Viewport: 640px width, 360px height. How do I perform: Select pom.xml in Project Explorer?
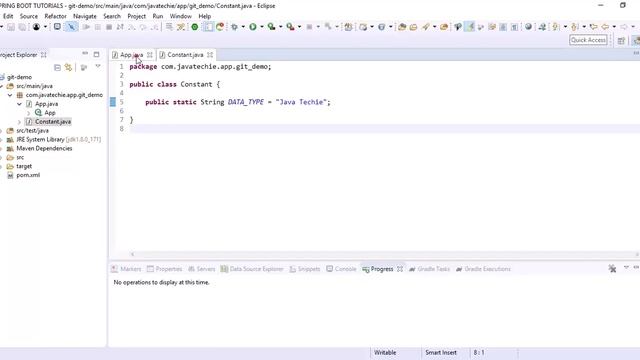pos(28,175)
